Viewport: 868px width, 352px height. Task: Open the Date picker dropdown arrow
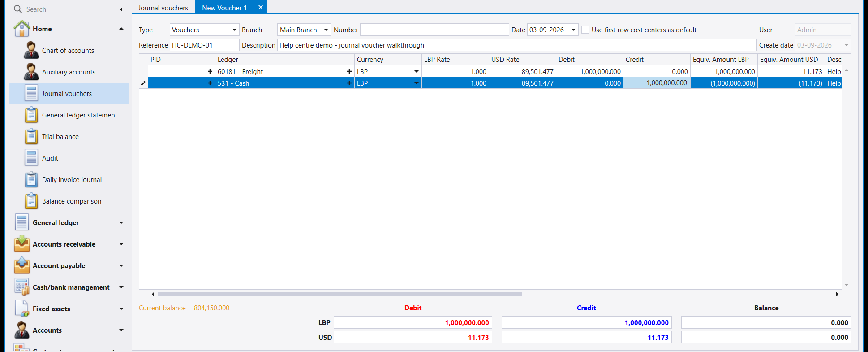click(573, 30)
